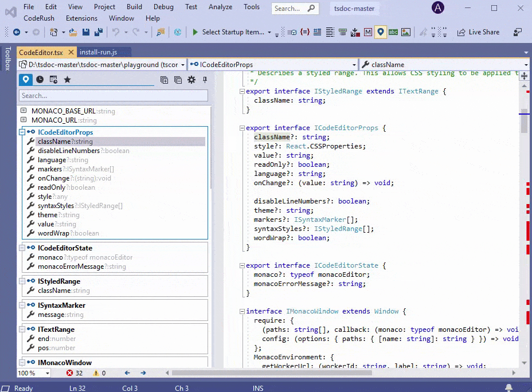
Task: Click the Navigate Backward arrow icon
Action: (x=17, y=32)
